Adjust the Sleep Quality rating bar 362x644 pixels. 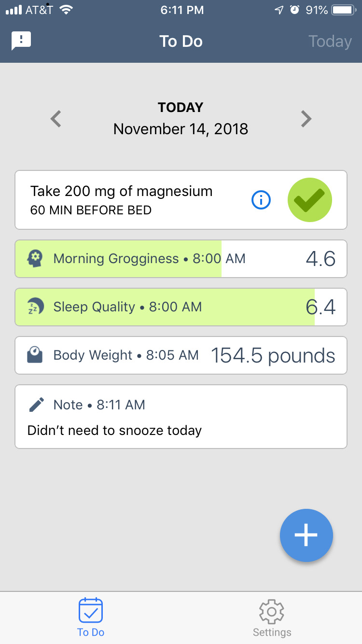[x=181, y=307]
